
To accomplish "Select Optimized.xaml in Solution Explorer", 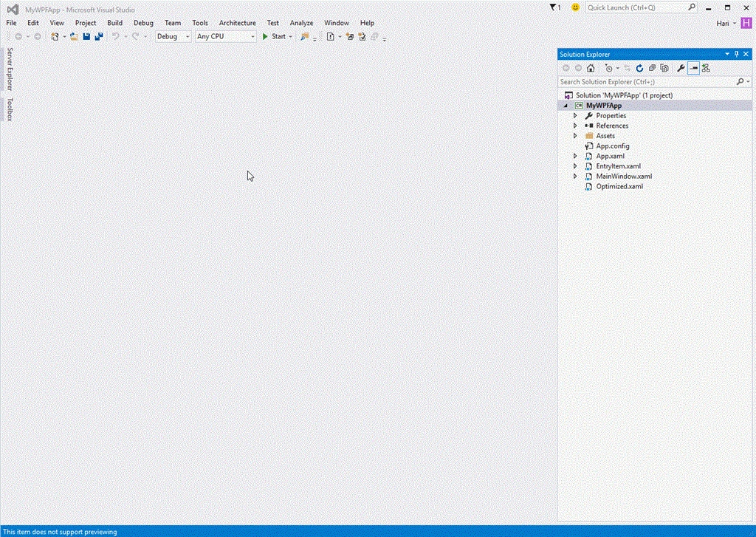I will 619,186.
